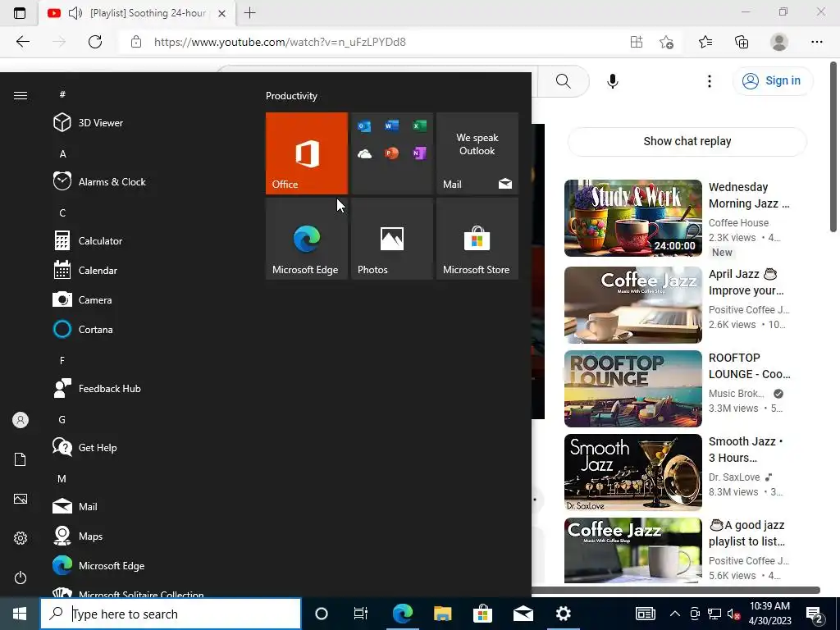
Task: Open Outlook icon in Office folder tile
Action: point(364,126)
